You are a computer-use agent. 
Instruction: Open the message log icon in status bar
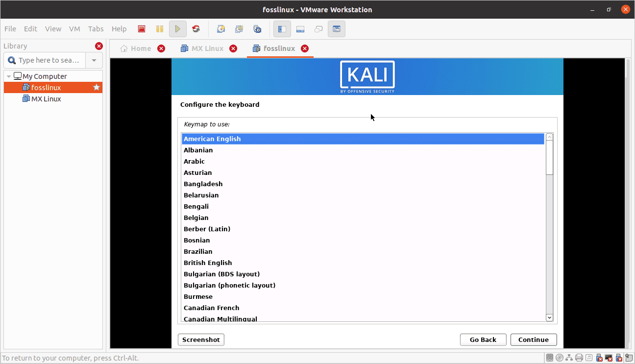pyautogui.click(x=629, y=358)
